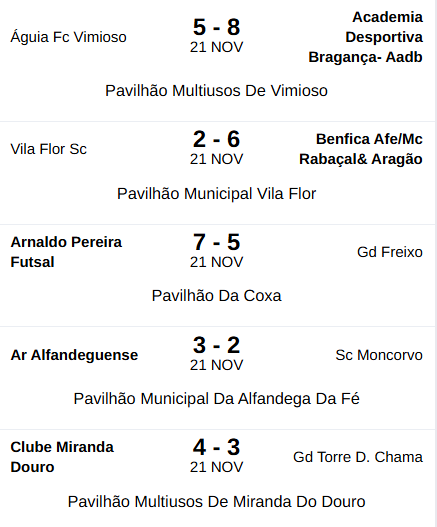
Task: Click the 5 - 8 match score
Action: (x=216, y=27)
